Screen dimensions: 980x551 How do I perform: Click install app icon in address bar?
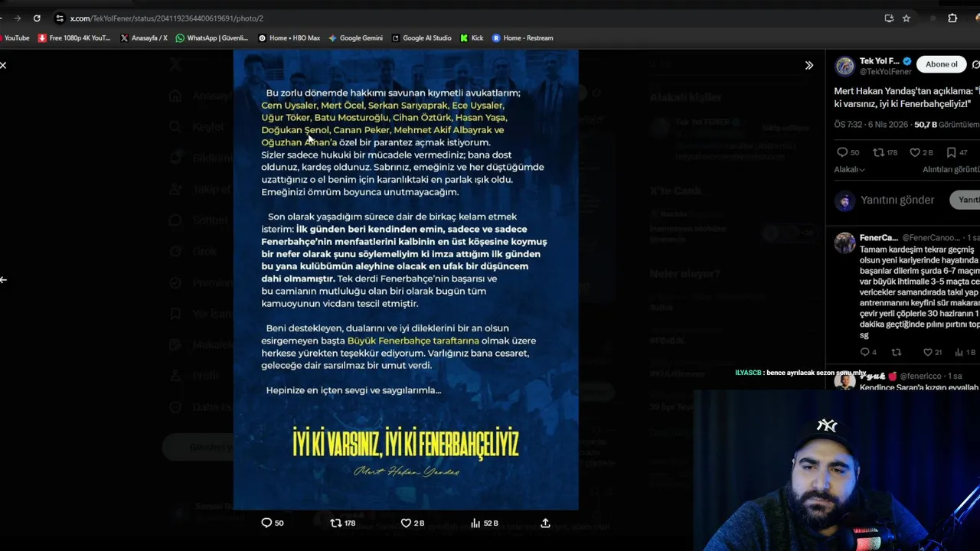889,18
